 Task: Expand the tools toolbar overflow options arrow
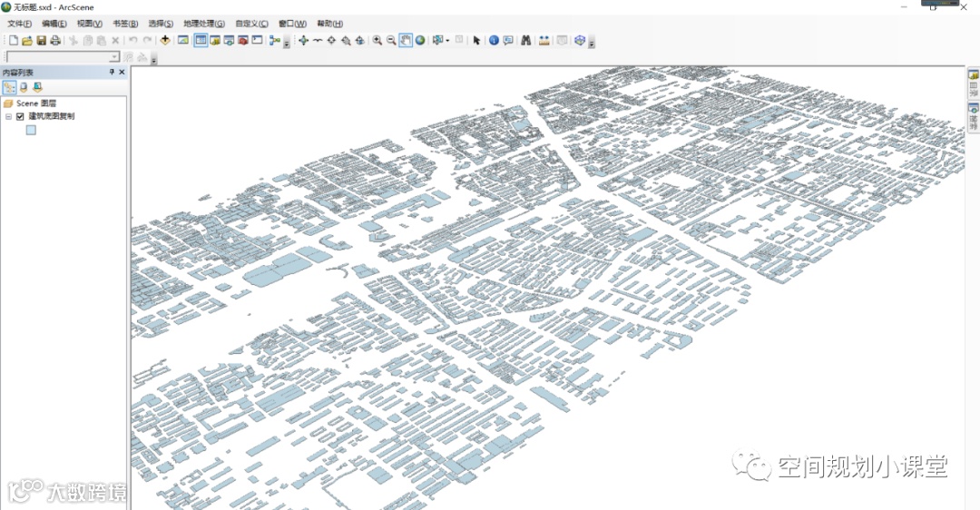click(593, 43)
